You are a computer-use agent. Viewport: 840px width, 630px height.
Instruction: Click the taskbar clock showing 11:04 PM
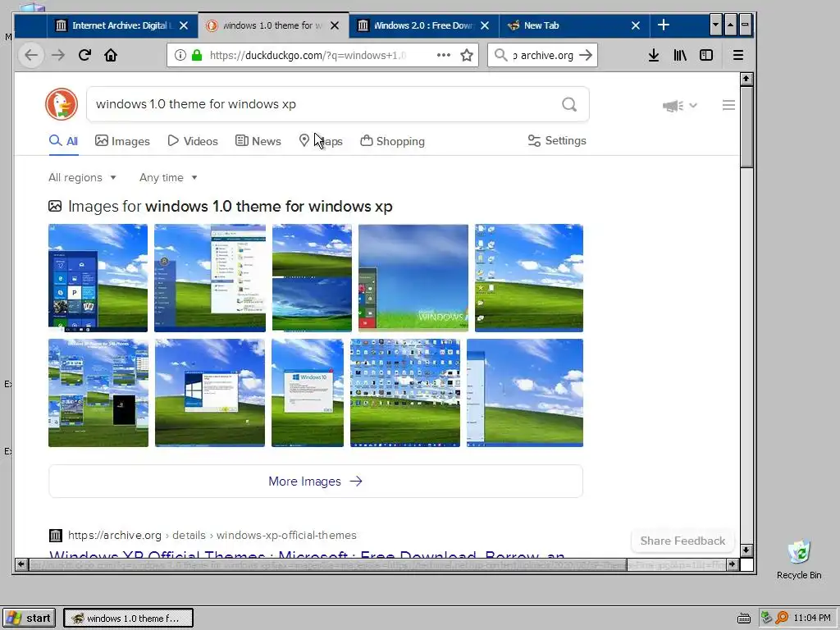(x=811, y=618)
